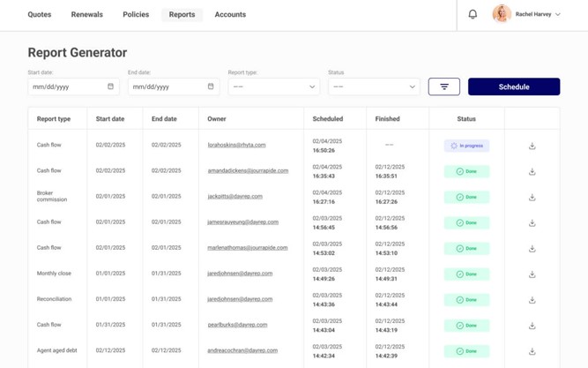The width and height of the screenshot is (588, 368).
Task: Go to the Policies tab
Action: click(x=136, y=15)
